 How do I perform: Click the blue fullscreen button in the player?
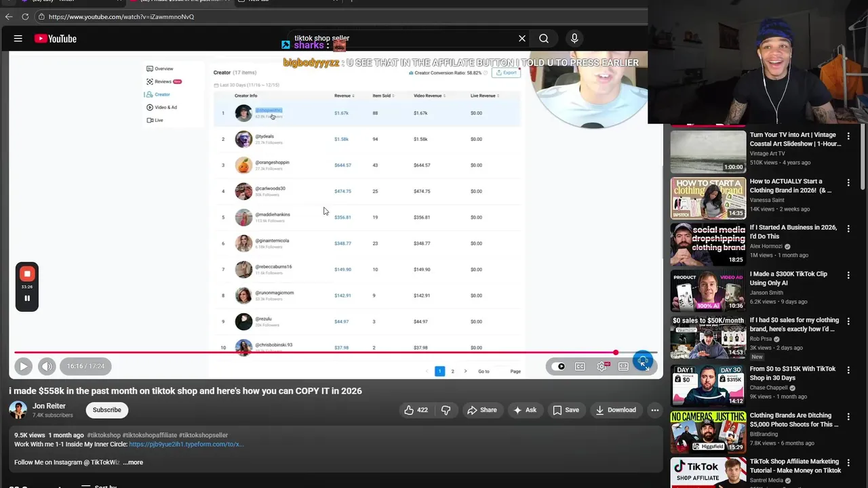click(643, 361)
